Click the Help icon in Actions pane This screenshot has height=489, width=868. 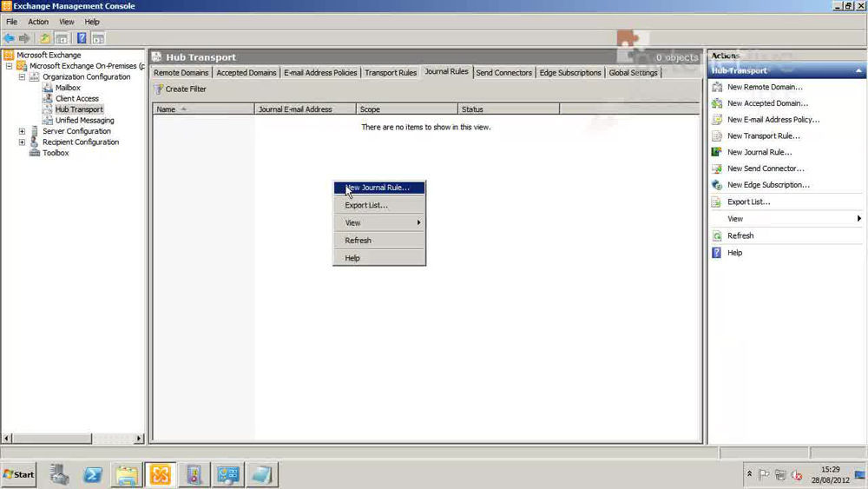point(717,253)
